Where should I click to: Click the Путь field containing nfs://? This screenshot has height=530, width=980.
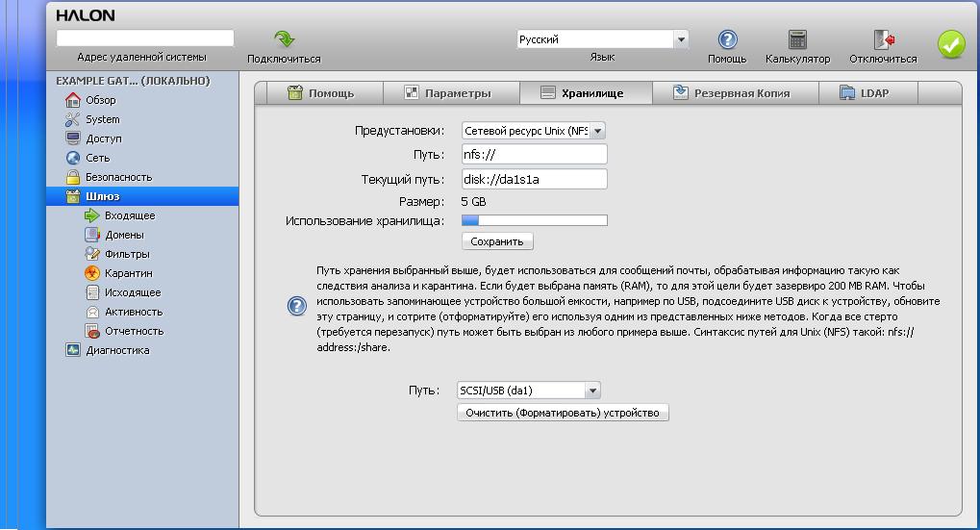[x=535, y=154]
